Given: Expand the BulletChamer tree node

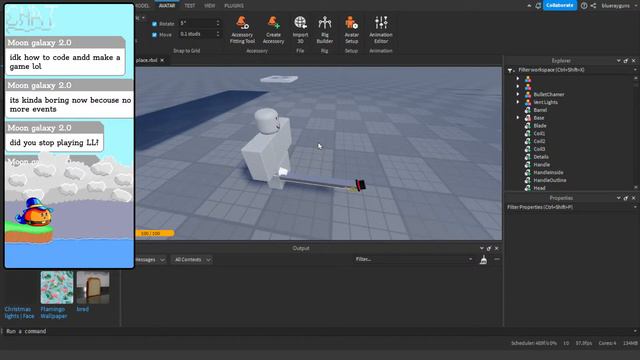Looking at the screenshot, I should [x=518, y=94].
